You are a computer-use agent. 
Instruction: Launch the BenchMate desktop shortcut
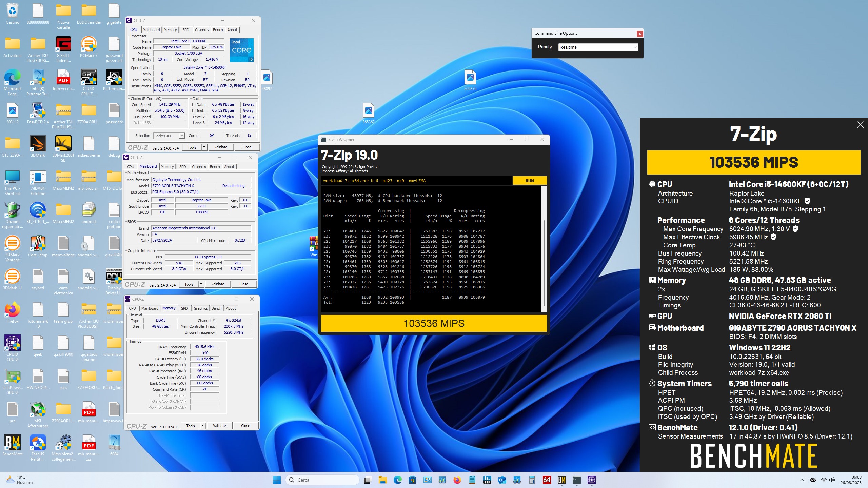pyautogui.click(x=13, y=446)
